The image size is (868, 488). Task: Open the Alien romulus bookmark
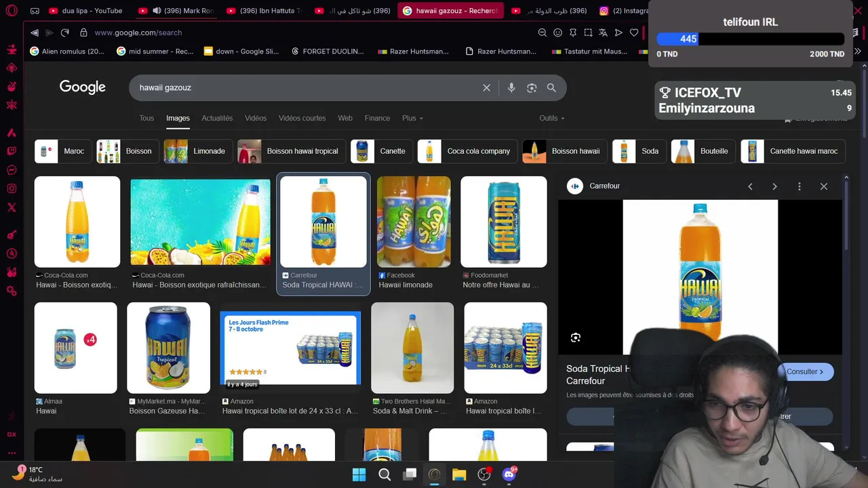(x=67, y=52)
